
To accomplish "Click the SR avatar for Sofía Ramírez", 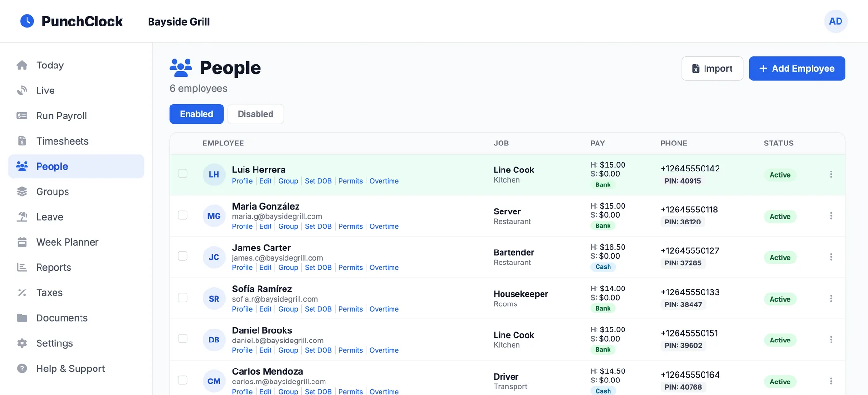I will [x=214, y=299].
